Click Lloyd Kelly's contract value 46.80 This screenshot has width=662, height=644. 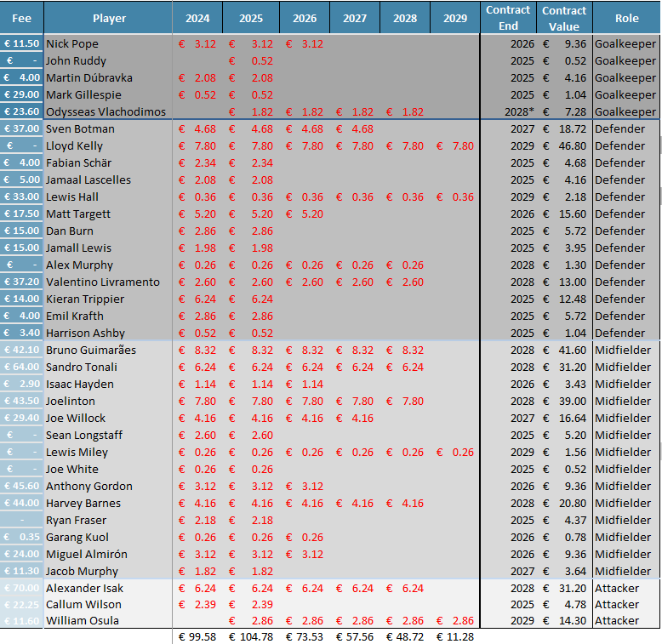[x=564, y=145]
